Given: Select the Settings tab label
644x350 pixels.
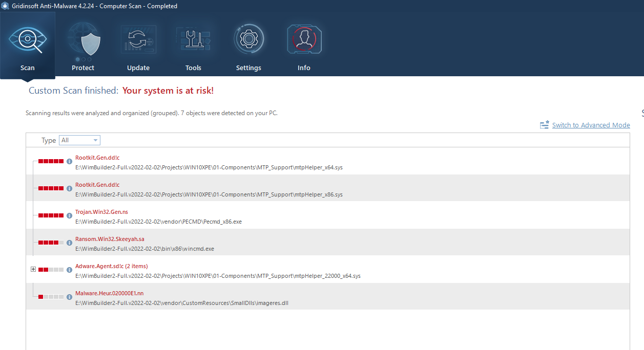Looking at the screenshot, I should pos(249,68).
